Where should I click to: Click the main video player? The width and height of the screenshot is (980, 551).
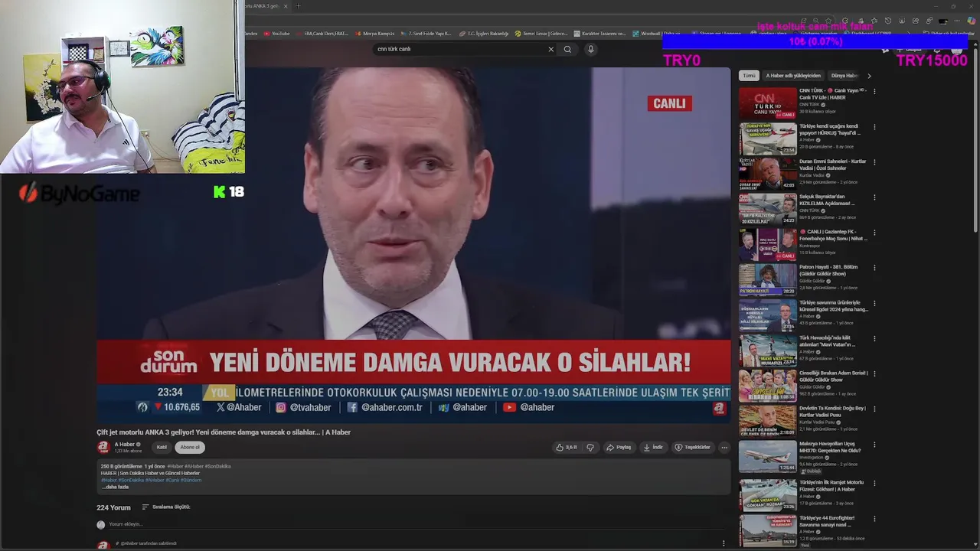[x=413, y=245]
